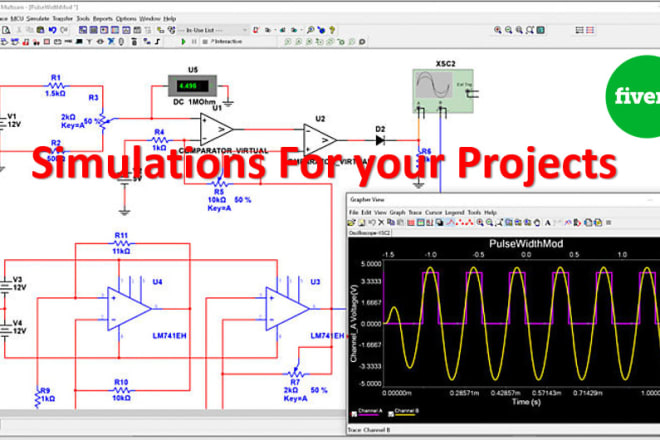Click the full screen view icon in main toolbar
Viewport: 660px width, 440px height.
[540, 30]
